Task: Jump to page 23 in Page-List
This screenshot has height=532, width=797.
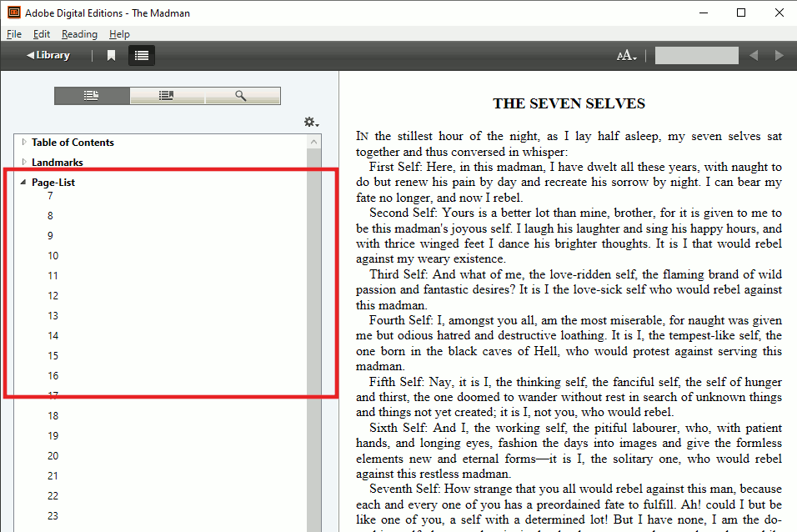Action: [x=53, y=515]
